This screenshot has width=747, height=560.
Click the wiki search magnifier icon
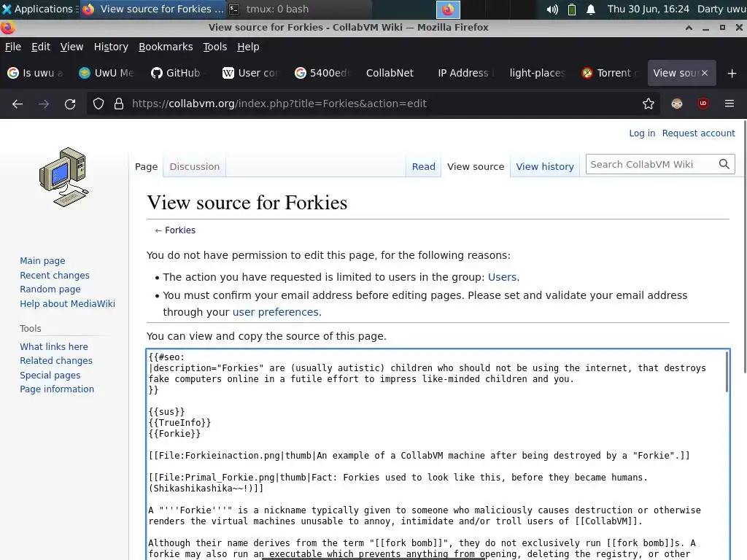click(x=724, y=164)
